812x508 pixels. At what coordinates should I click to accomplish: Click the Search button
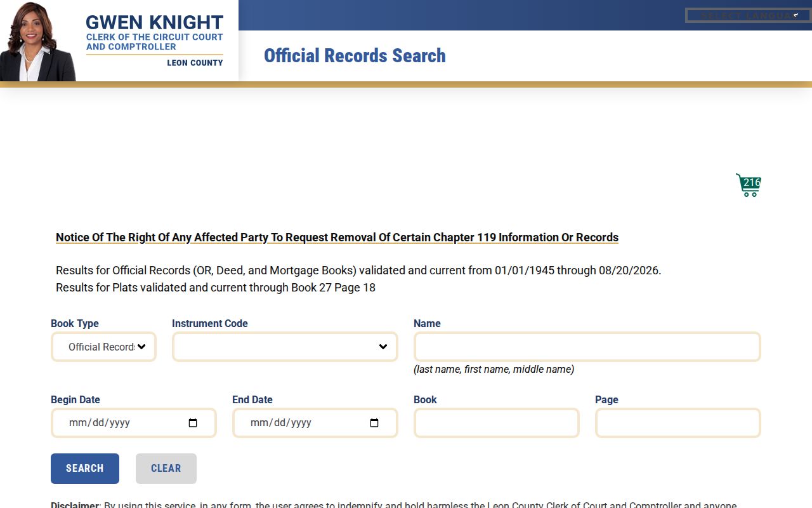(x=85, y=469)
